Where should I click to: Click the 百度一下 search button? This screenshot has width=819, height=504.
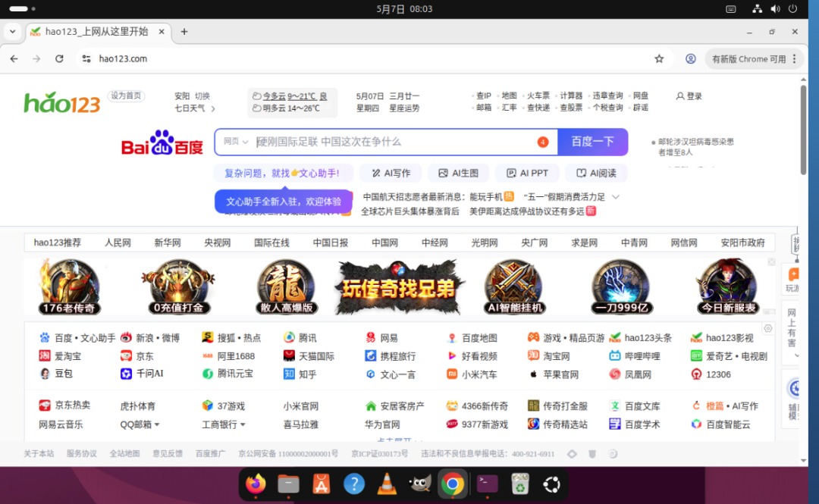(593, 142)
